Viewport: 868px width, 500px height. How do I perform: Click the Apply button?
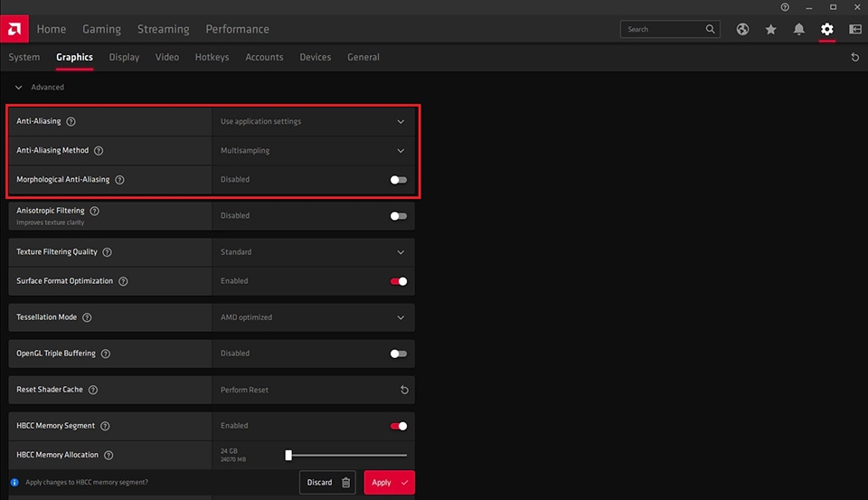389,482
